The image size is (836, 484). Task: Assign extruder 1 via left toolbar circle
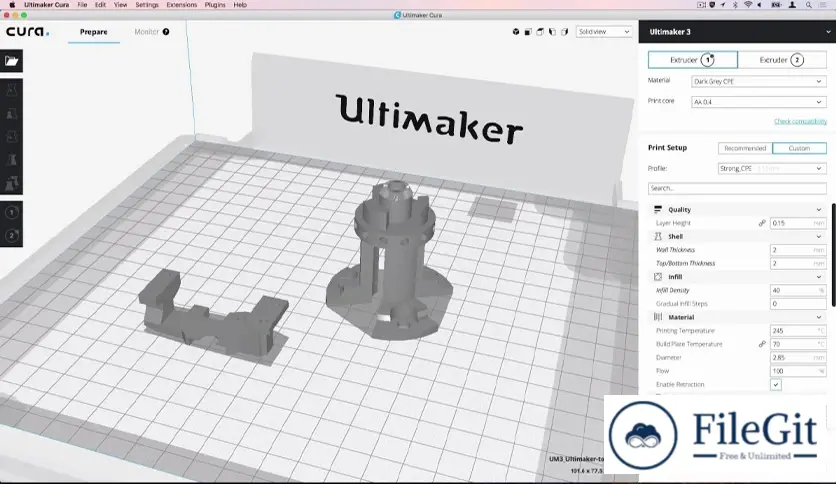point(12,212)
